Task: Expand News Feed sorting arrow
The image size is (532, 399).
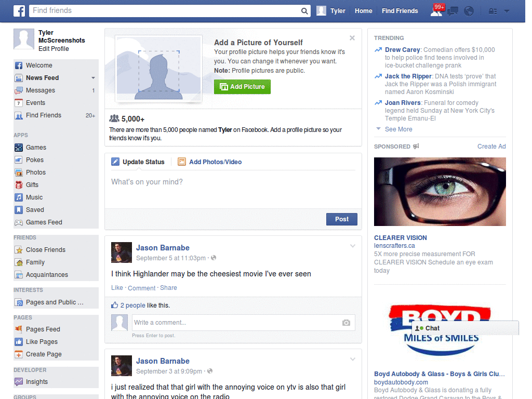Action: pyautogui.click(x=93, y=78)
